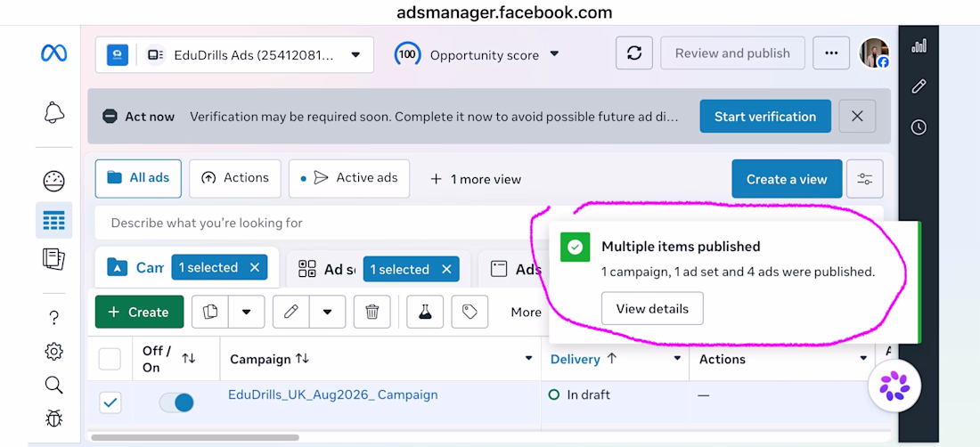Uncheck the EduDrills_UK_Aug2026_ Campaign row checkbox
Viewport: 980px width, 447px height.
tap(110, 402)
